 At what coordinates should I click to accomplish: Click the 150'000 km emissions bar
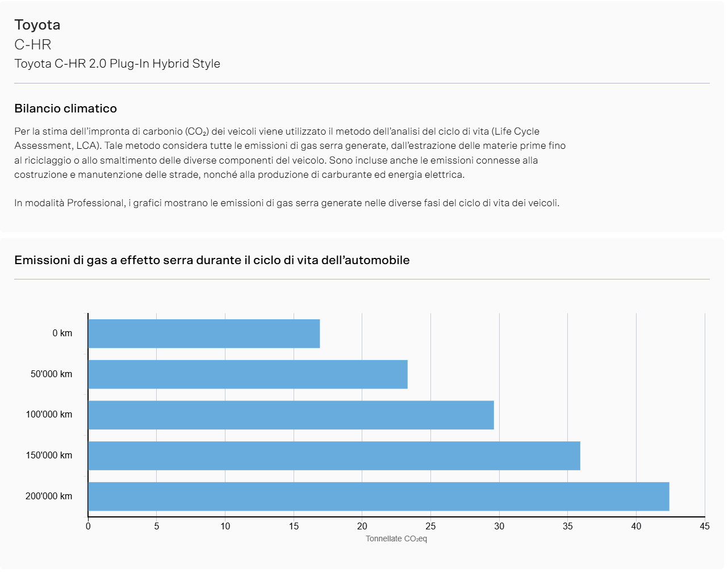[x=334, y=456]
